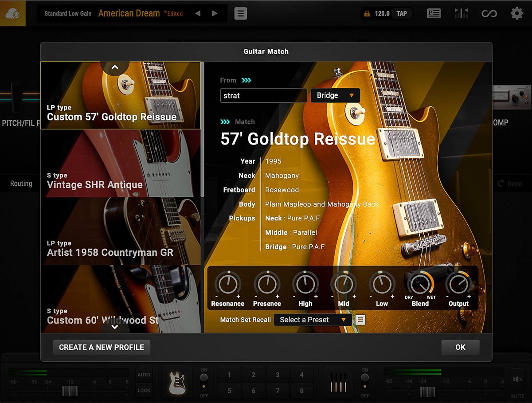Image resolution: width=532 pixels, height=403 pixels.
Task: Select scene slot 6
Action: tap(254, 391)
